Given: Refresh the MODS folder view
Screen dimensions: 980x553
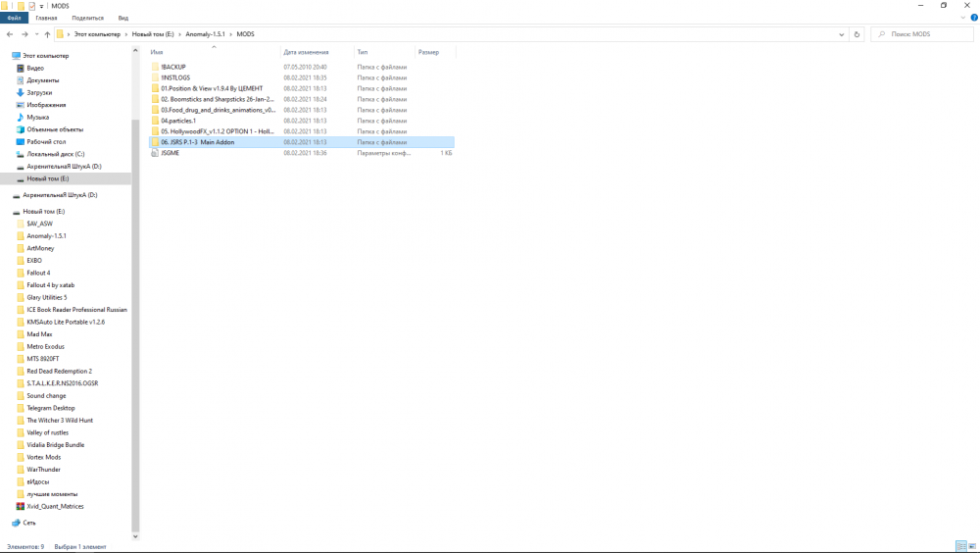Looking at the screenshot, I should [x=857, y=34].
